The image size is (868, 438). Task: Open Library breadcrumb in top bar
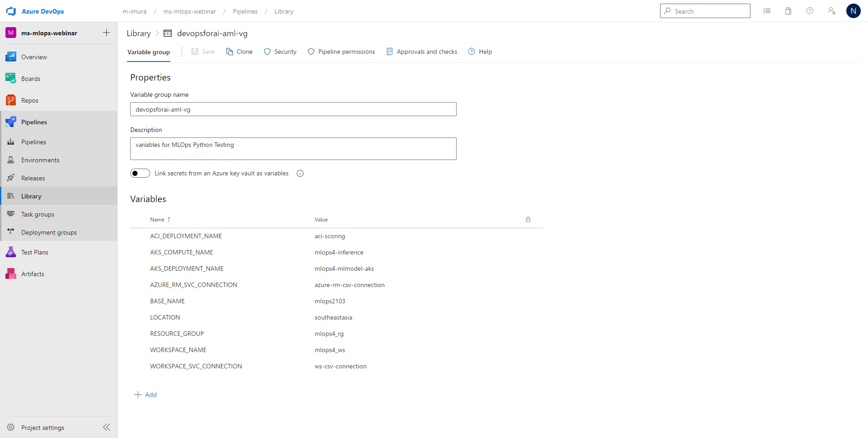point(284,12)
